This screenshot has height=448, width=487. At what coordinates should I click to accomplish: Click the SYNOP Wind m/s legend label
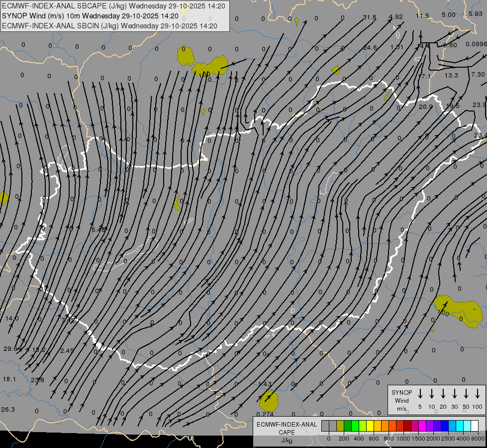point(401,400)
